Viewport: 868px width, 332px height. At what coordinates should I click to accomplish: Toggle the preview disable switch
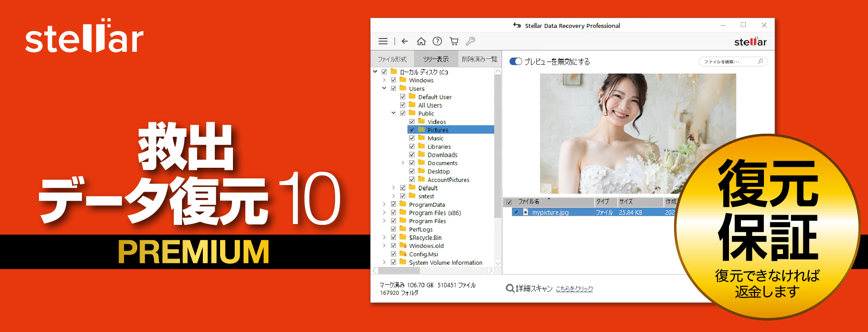click(x=516, y=61)
